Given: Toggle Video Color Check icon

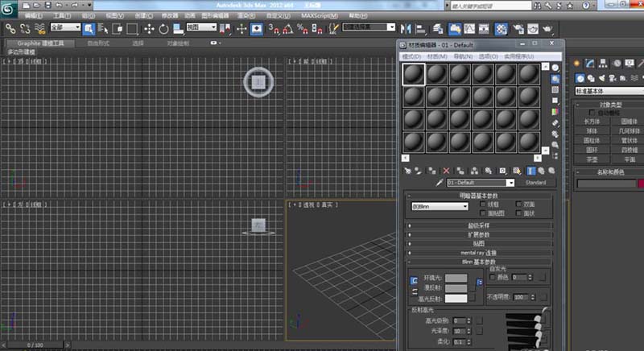Looking at the screenshot, I should pos(555,112).
